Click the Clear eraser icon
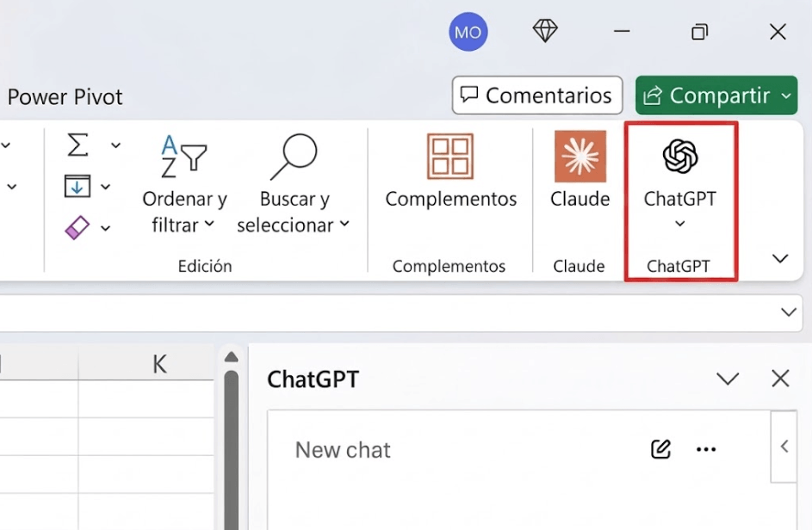This screenshot has height=530, width=812. point(77,227)
